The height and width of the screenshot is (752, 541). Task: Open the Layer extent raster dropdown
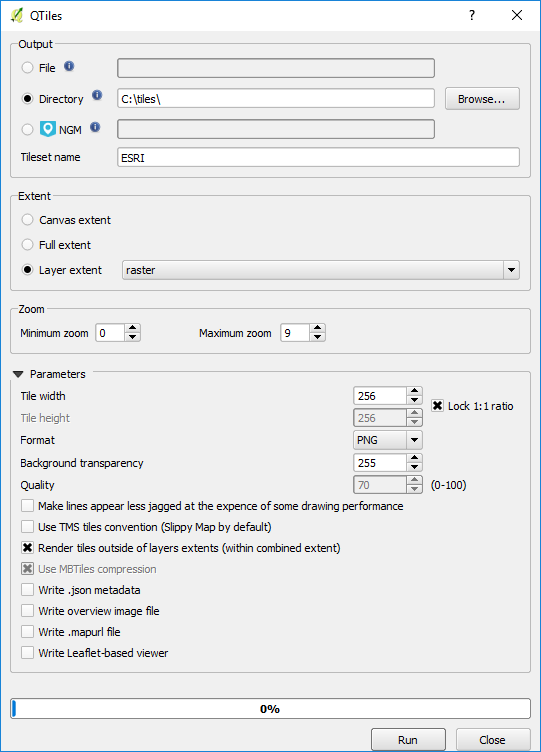[x=320, y=270]
